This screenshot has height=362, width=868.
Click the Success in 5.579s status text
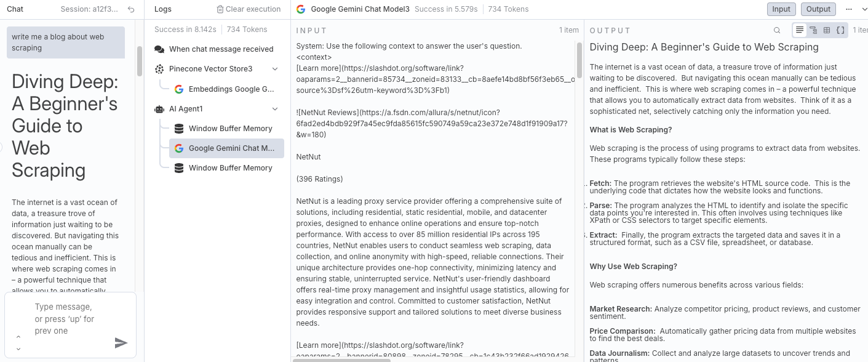pos(446,9)
